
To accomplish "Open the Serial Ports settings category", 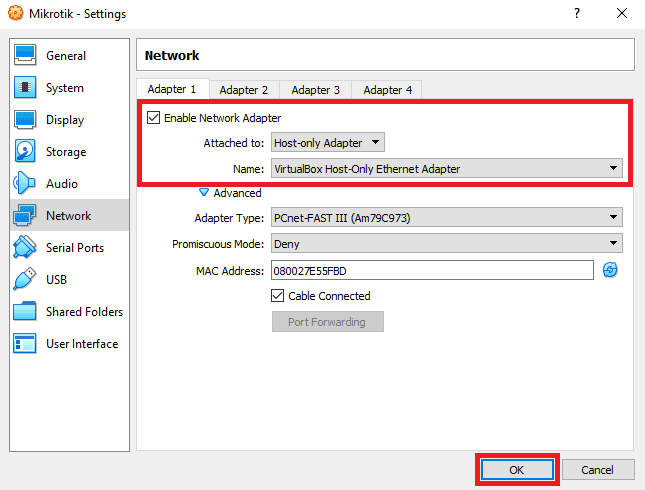I will 70,247.
